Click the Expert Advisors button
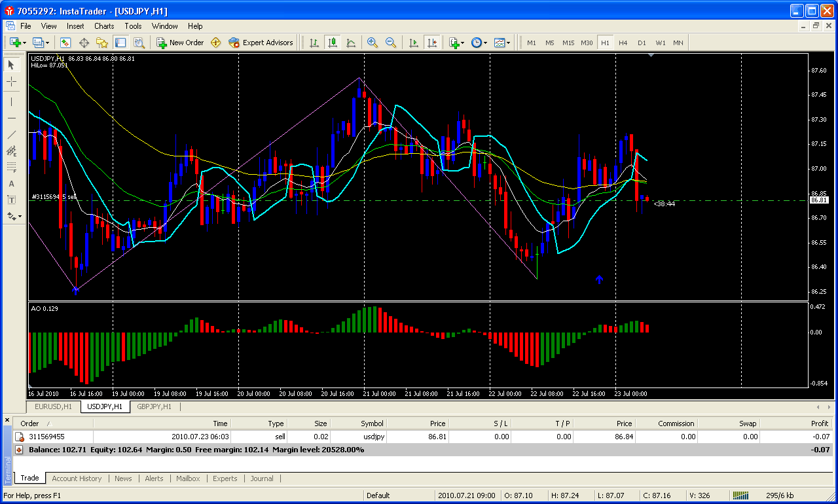Viewport: 838px width, 504px height. click(261, 43)
